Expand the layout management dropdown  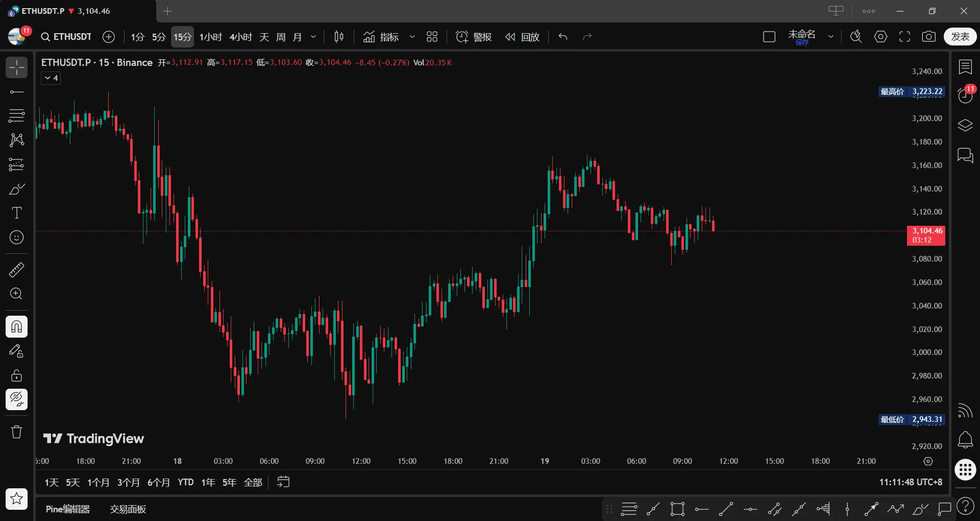pyautogui.click(x=831, y=37)
